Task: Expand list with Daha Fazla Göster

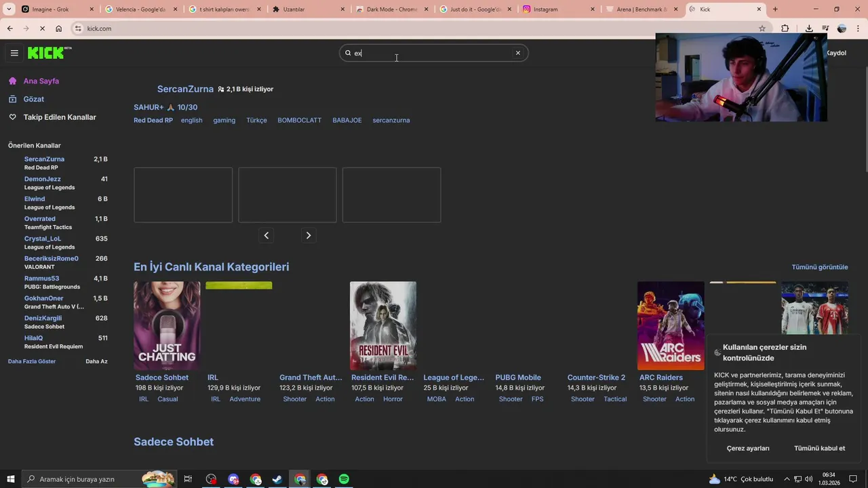Action: coord(32,361)
